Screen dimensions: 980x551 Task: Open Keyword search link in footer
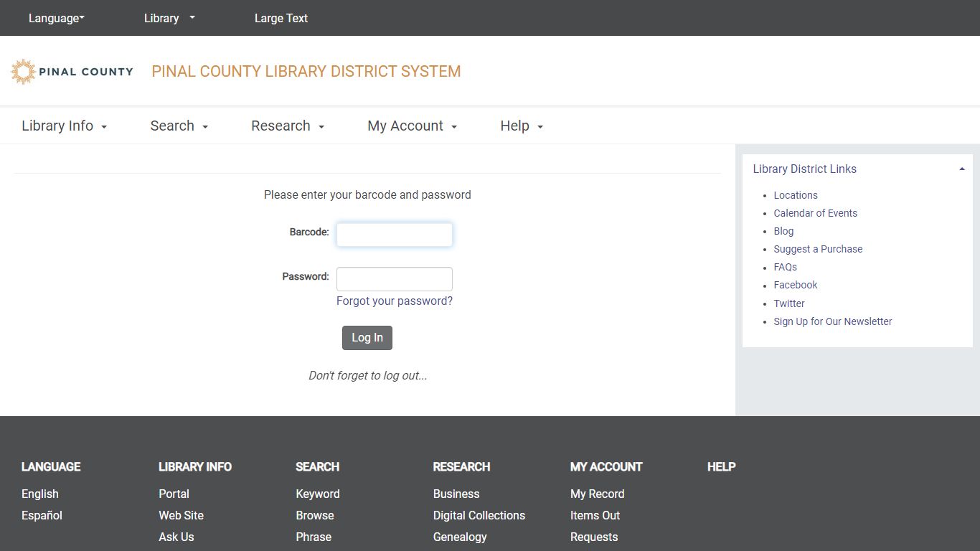tap(318, 494)
